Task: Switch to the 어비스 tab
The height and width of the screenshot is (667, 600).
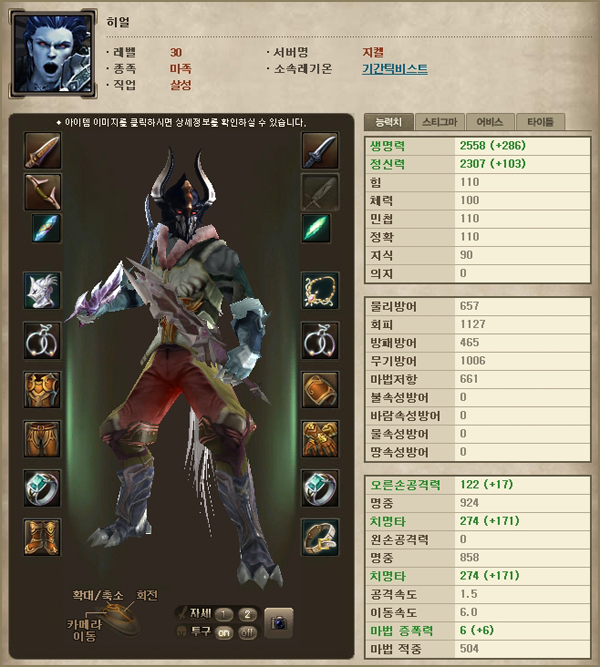Action: [490, 122]
